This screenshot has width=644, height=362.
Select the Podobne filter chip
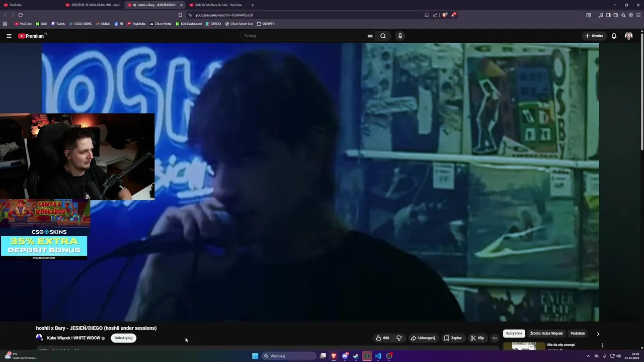coord(578,333)
